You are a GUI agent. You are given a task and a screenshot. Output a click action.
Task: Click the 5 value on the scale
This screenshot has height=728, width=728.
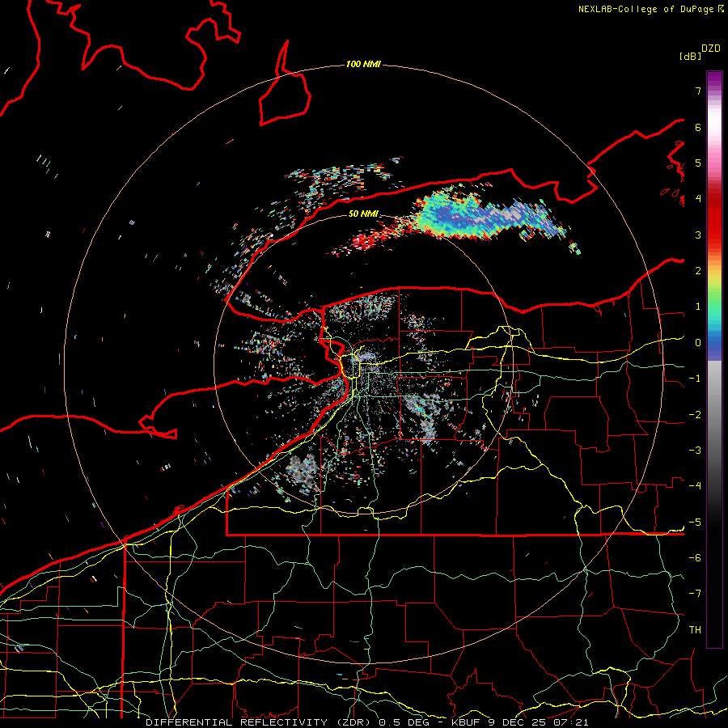(698, 163)
